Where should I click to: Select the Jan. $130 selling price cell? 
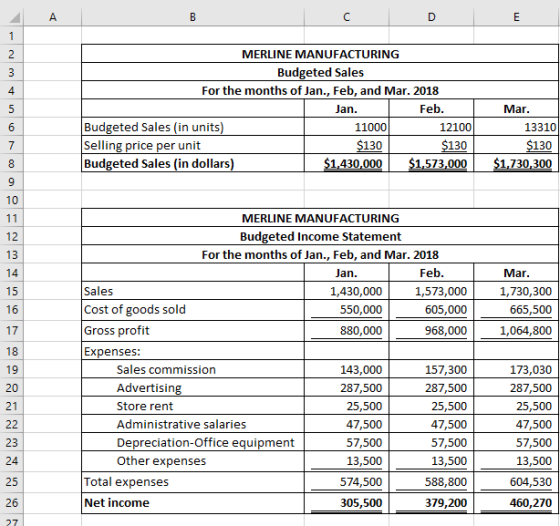pos(346,145)
